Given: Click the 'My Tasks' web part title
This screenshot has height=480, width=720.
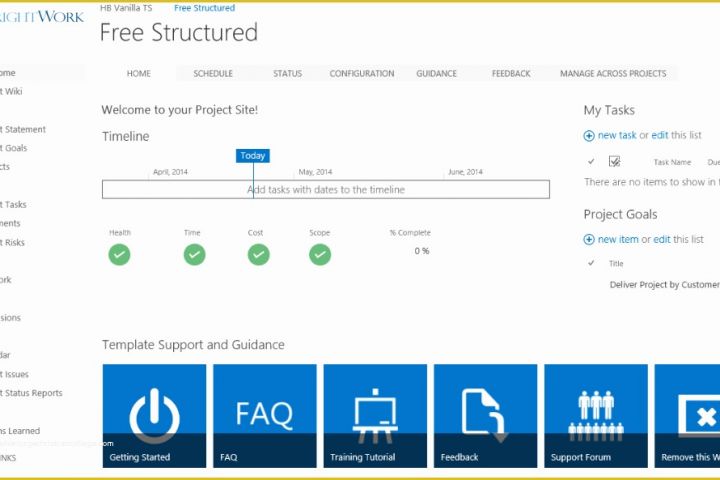Looking at the screenshot, I should tap(609, 110).
